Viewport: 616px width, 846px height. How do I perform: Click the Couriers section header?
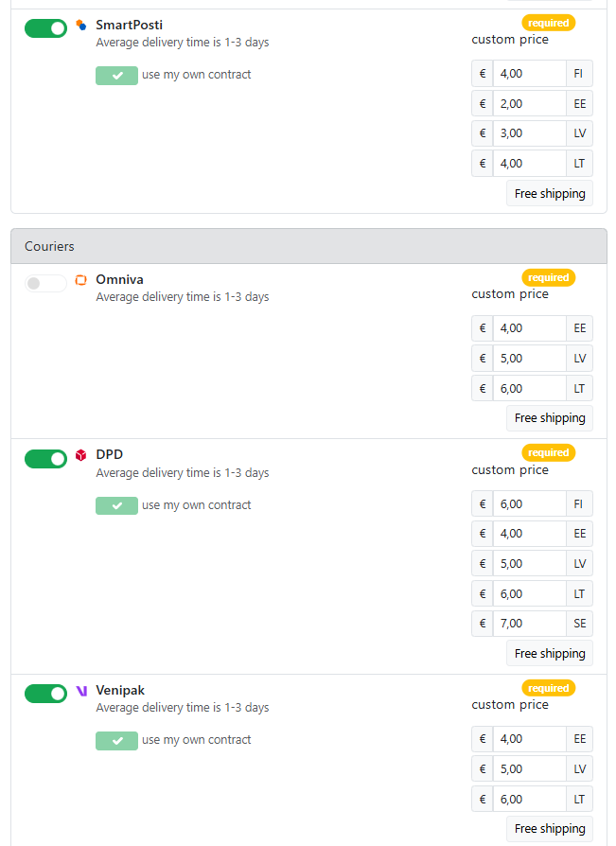pyautogui.click(x=309, y=246)
